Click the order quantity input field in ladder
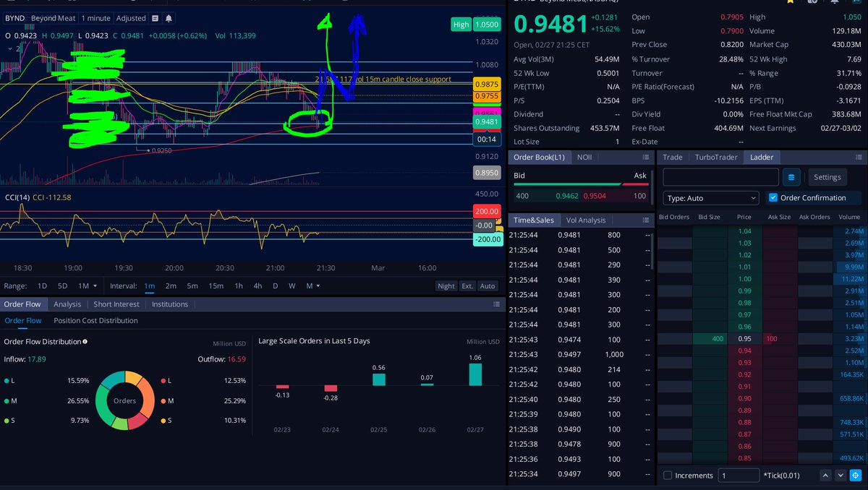The width and height of the screenshot is (868, 490). pos(720,176)
